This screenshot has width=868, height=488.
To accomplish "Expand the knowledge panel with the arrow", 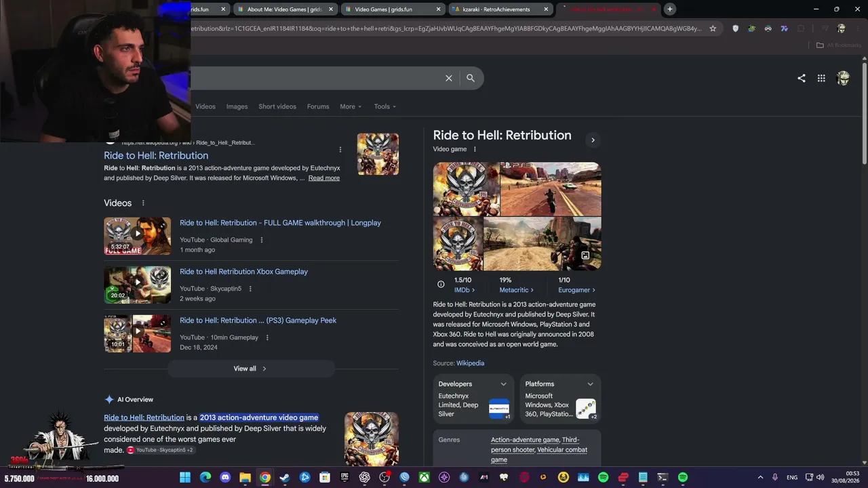I will pyautogui.click(x=593, y=140).
